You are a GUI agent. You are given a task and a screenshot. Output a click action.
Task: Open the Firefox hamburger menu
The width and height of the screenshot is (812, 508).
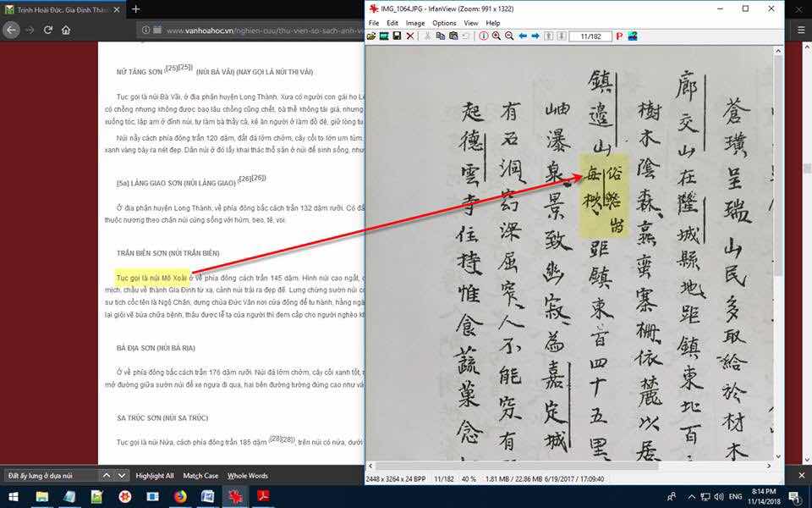(x=801, y=30)
